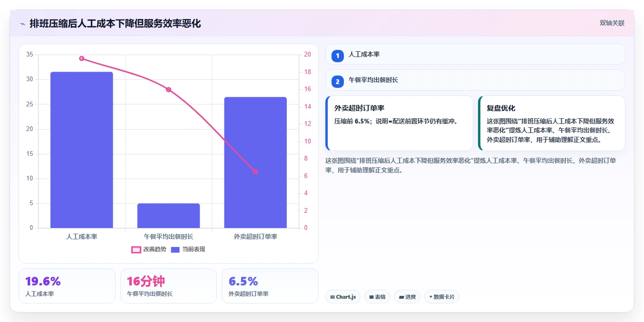The width and height of the screenshot is (644, 322).
Task: Select the 表格 tag
Action: coord(376,297)
